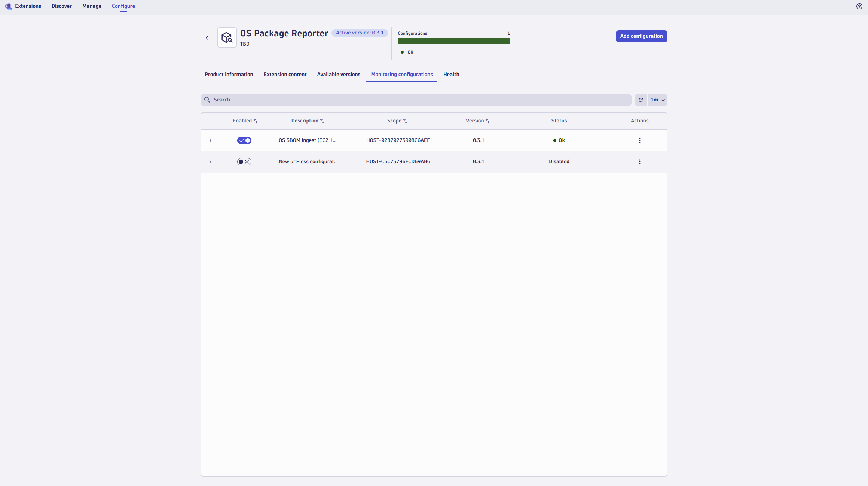Click the Active version 0.3.1 badge

(360, 33)
